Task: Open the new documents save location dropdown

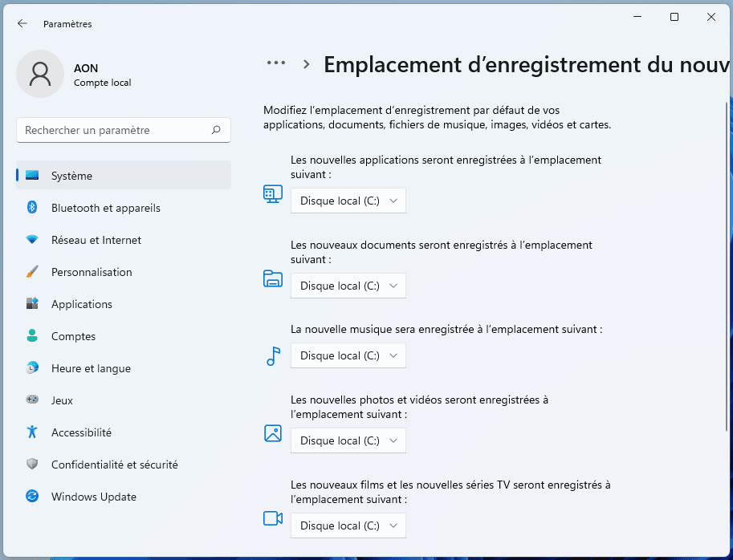Action: point(348,286)
